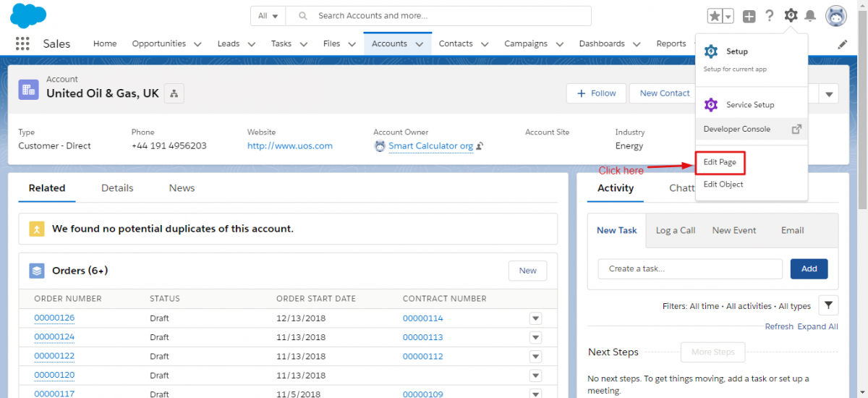Switch to the New Event tab
Screen dimensions: 868x398
[734, 230]
